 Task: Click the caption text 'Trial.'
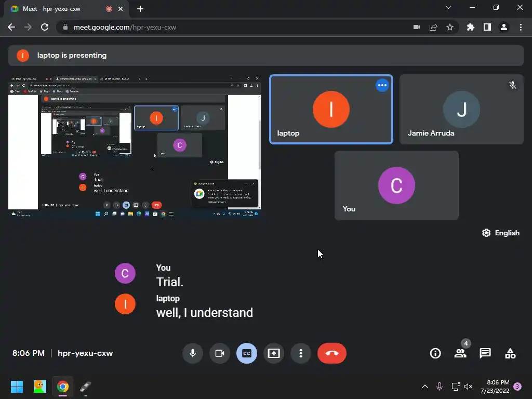tap(170, 282)
